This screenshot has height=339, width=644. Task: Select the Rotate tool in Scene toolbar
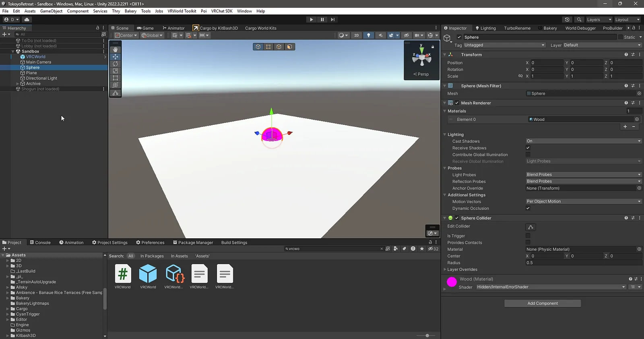click(x=116, y=64)
